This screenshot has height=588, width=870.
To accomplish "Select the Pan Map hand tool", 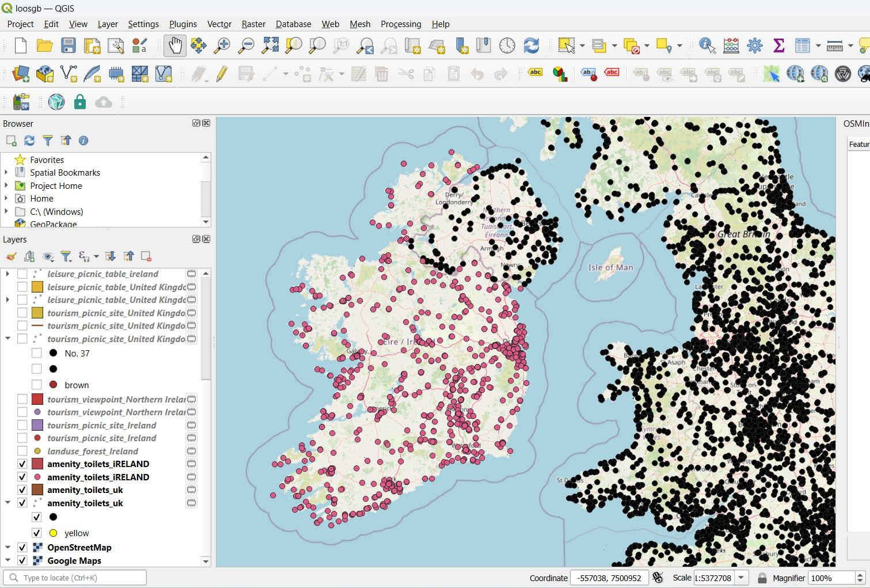I will (174, 45).
